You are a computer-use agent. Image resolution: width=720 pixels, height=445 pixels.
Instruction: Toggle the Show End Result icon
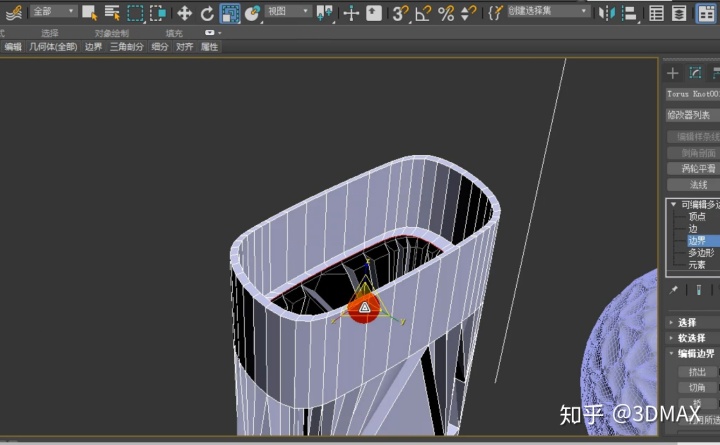click(x=698, y=290)
